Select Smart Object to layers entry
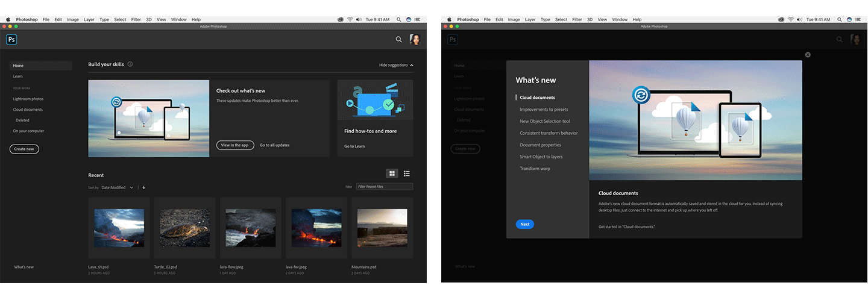 pyautogui.click(x=541, y=157)
